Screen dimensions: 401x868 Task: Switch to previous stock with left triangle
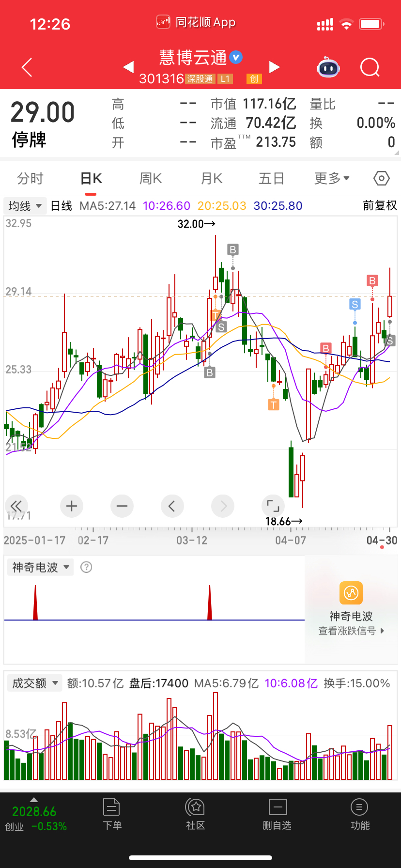pos(128,67)
